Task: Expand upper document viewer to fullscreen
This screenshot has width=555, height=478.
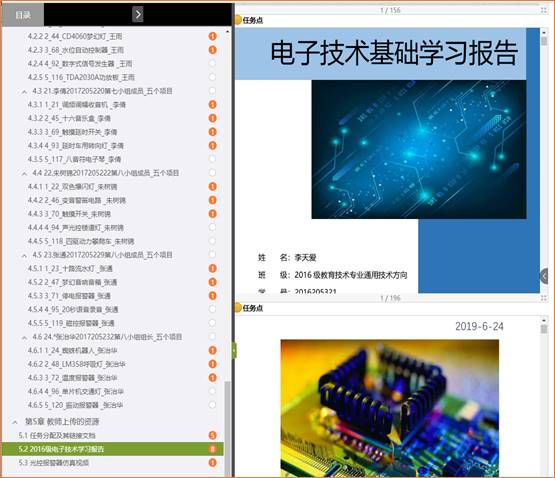Action: coord(544,10)
